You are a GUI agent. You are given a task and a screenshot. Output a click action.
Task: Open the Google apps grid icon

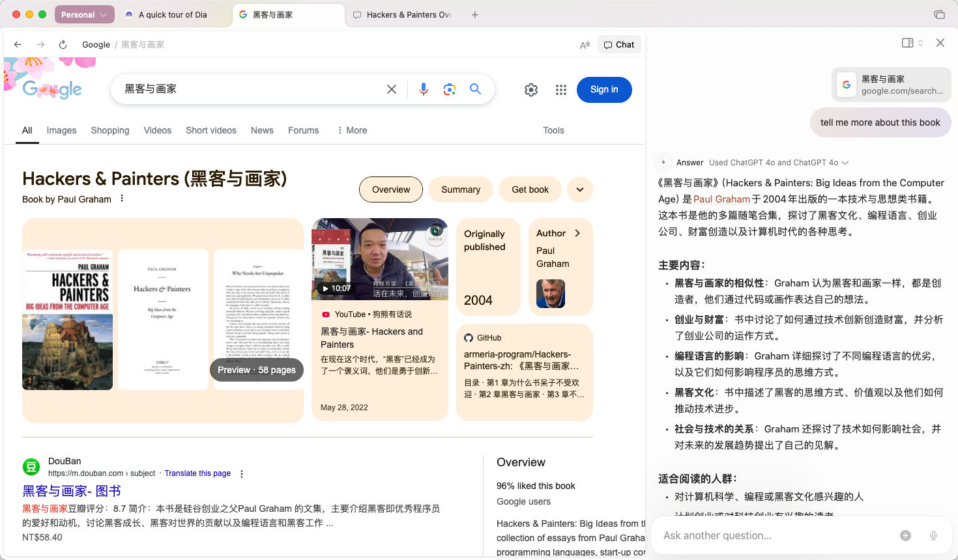(x=561, y=90)
